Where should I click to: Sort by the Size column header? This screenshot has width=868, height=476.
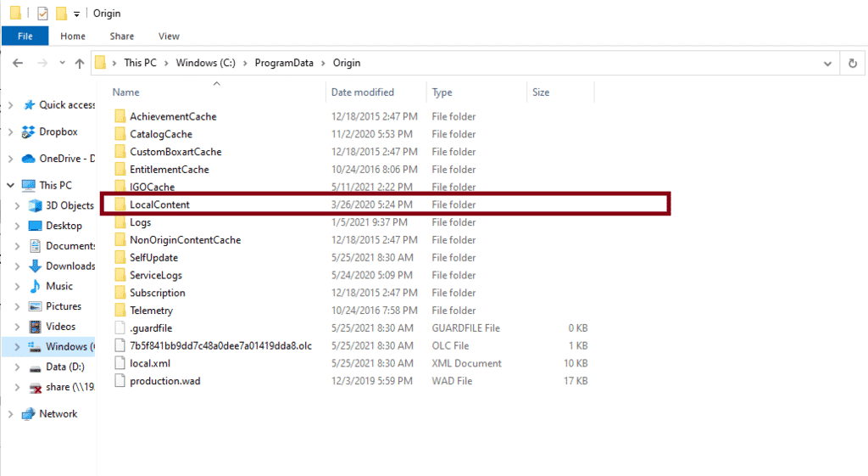[x=541, y=92]
